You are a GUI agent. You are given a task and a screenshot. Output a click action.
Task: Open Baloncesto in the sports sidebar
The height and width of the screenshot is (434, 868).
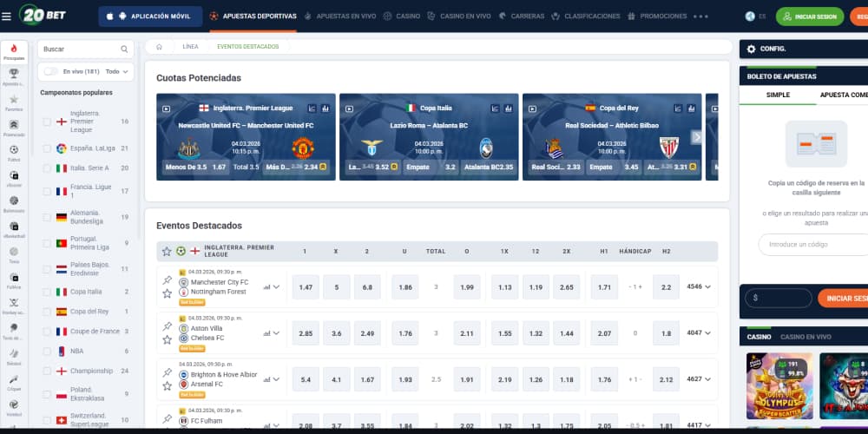(x=13, y=202)
